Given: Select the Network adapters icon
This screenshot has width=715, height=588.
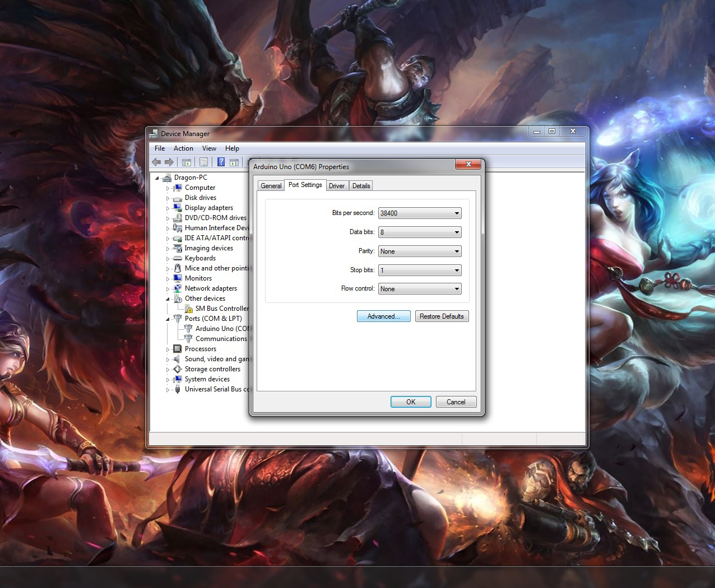Looking at the screenshot, I should click(x=178, y=288).
